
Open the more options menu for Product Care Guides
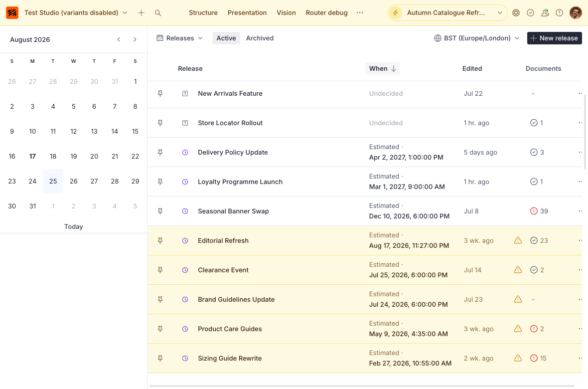[580, 329]
